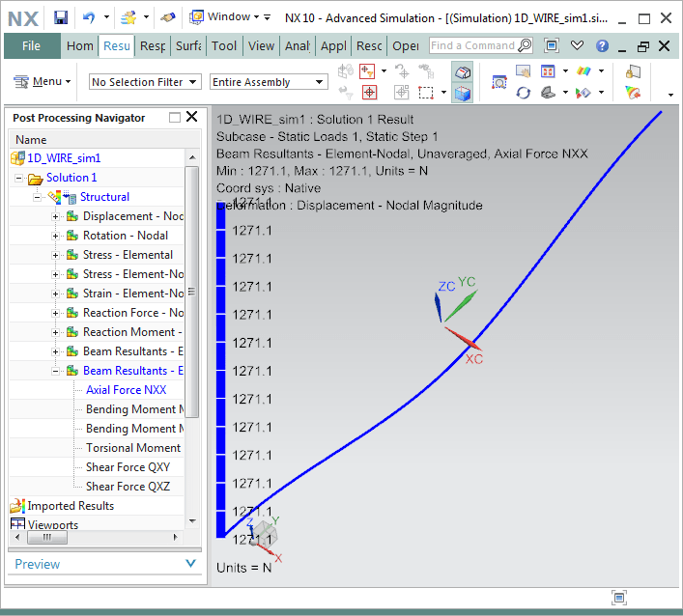
Task: Click the selection crosshair filter icon
Action: 367,70
